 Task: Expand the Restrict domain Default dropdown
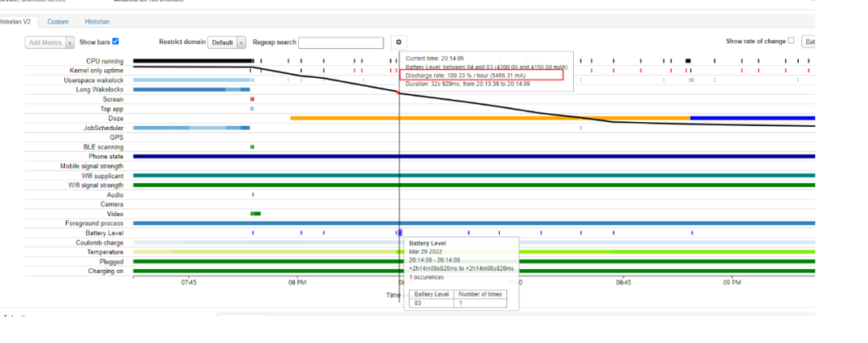click(227, 43)
